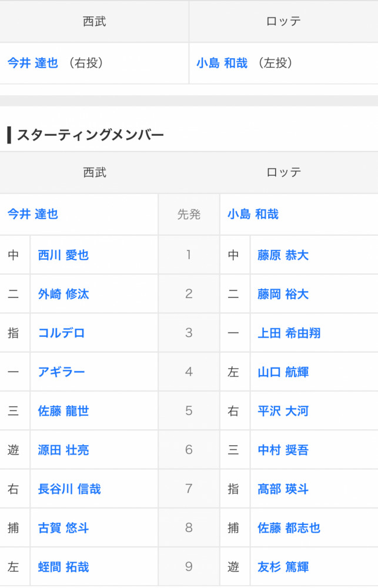The height and width of the screenshot is (588, 378).
Task: Open pitcher 小島 和哉 (左投) link
Action: [222, 63]
